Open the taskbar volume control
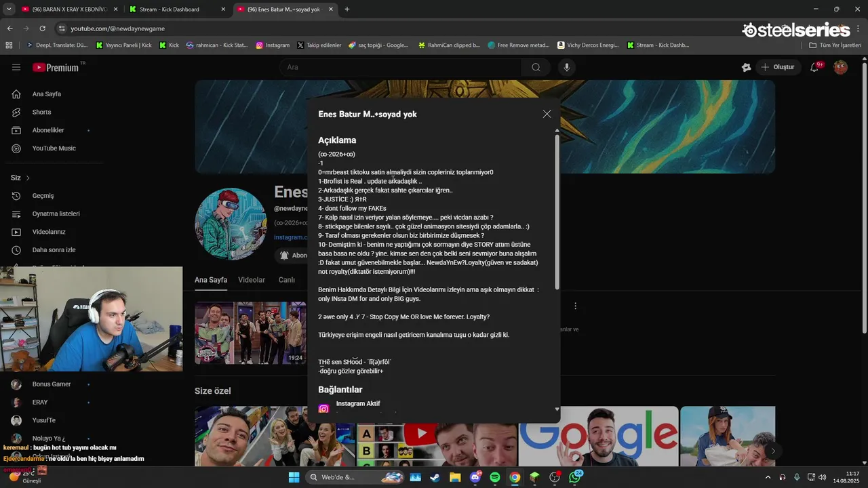Viewport: 868px width, 488px height. (x=822, y=477)
